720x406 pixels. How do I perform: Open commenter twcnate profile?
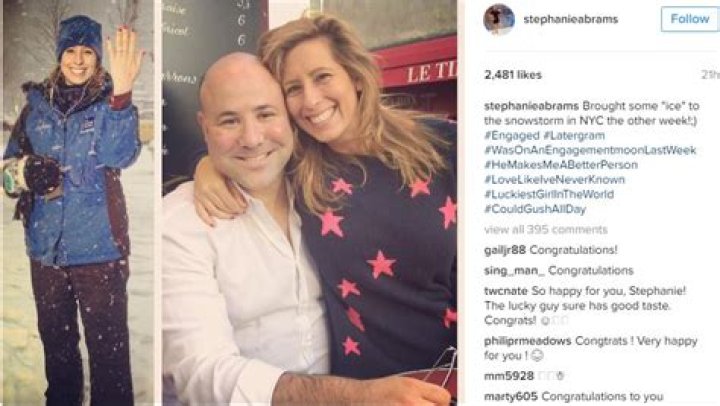(x=506, y=291)
